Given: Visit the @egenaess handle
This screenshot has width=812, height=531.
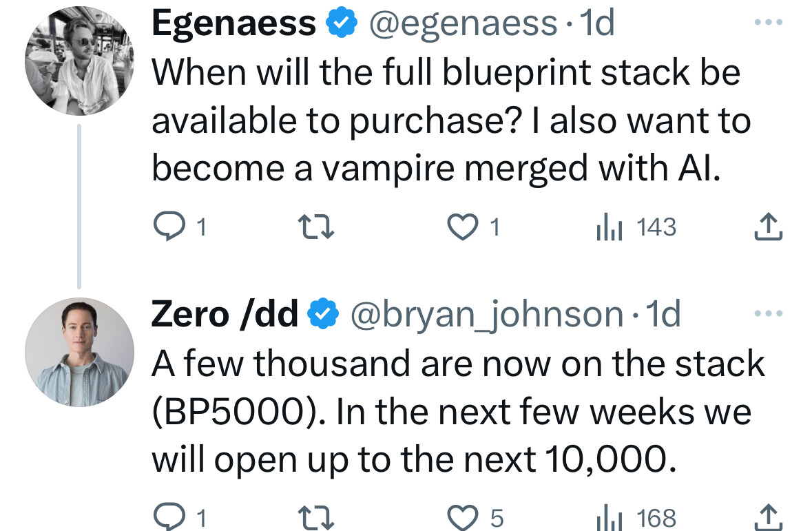Looking at the screenshot, I should [x=463, y=23].
